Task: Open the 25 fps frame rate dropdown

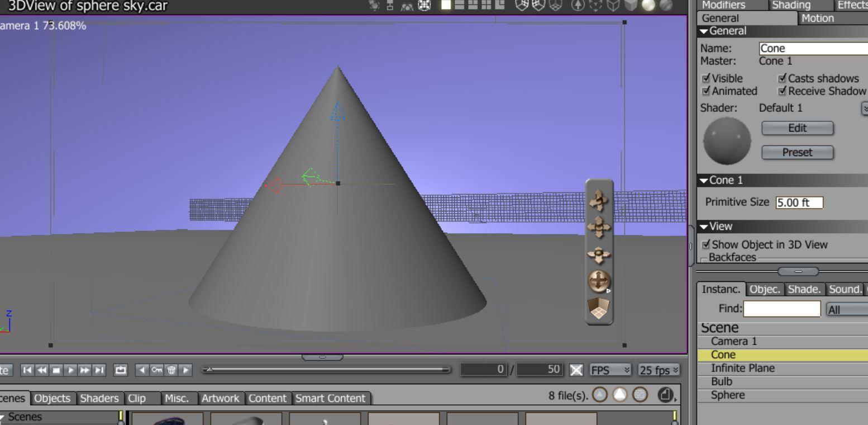Action: coord(659,370)
